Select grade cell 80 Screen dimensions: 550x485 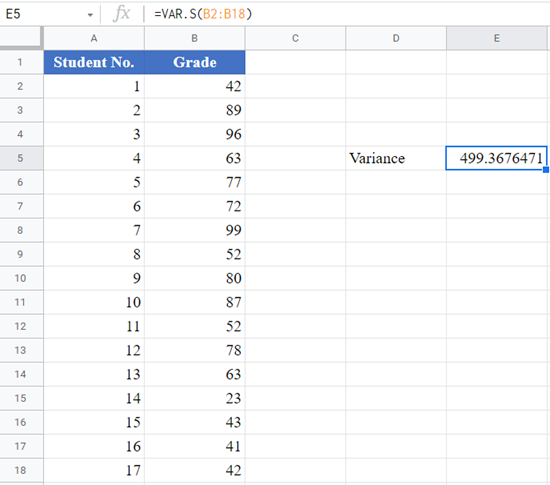point(195,278)
